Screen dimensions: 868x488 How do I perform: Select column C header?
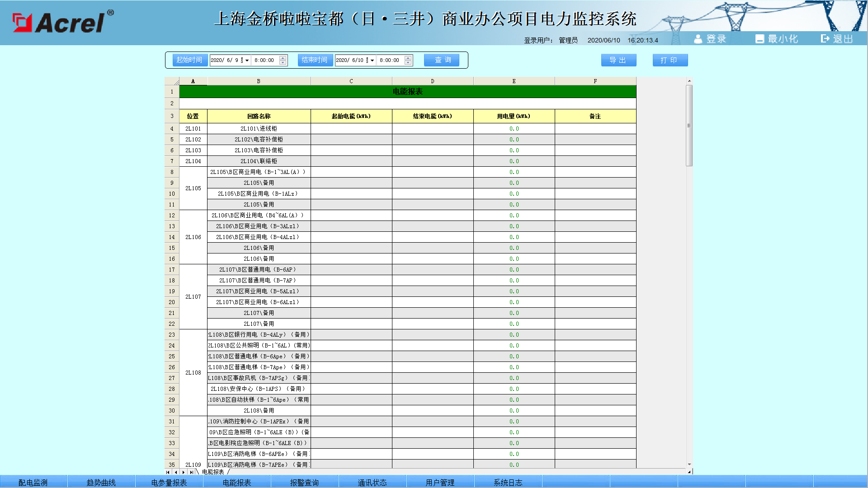pyautogui.click(x=351, y=81)
